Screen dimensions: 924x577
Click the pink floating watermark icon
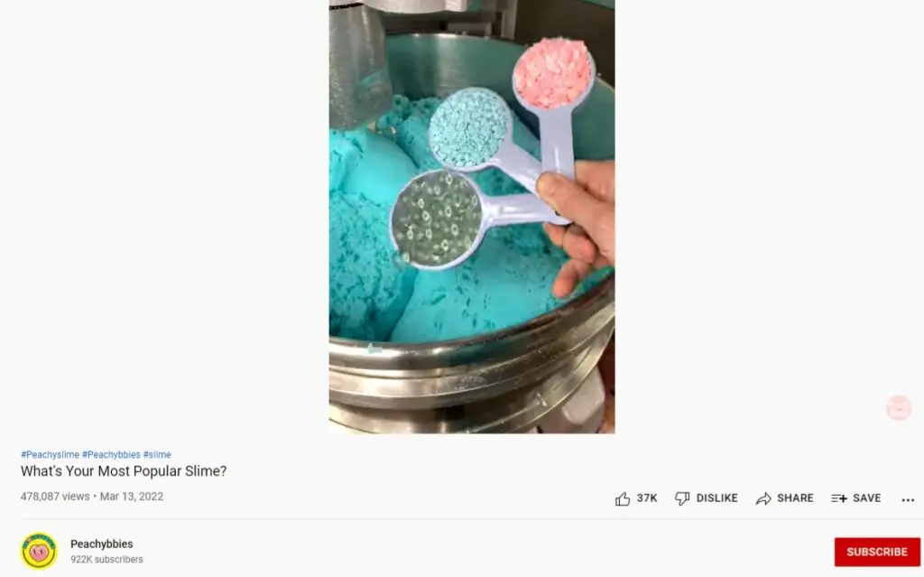(899, 407)
